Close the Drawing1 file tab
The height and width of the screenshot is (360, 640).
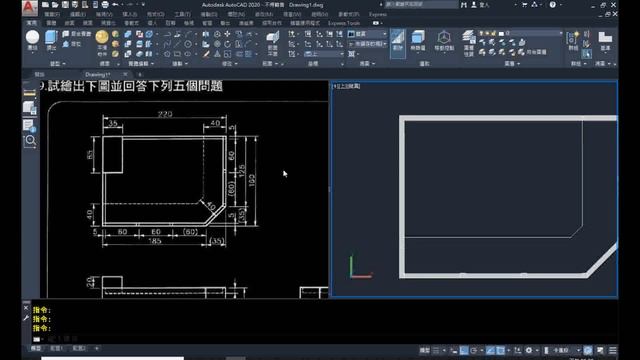point(125,74)
